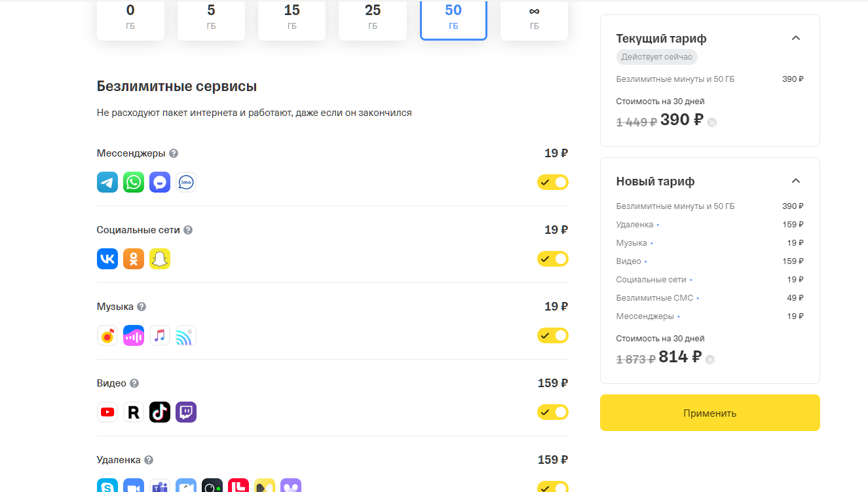Click the Yandex Music icon

(107, 335)
